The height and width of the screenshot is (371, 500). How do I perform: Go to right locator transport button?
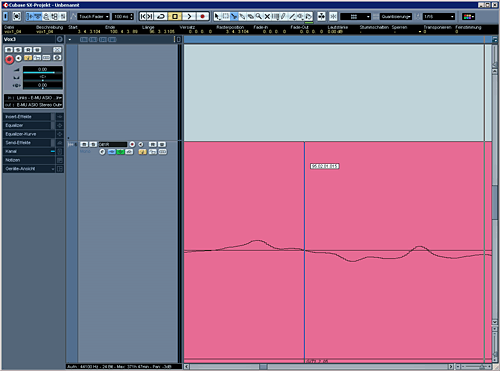pyautogui.click(x=150, y=16)
